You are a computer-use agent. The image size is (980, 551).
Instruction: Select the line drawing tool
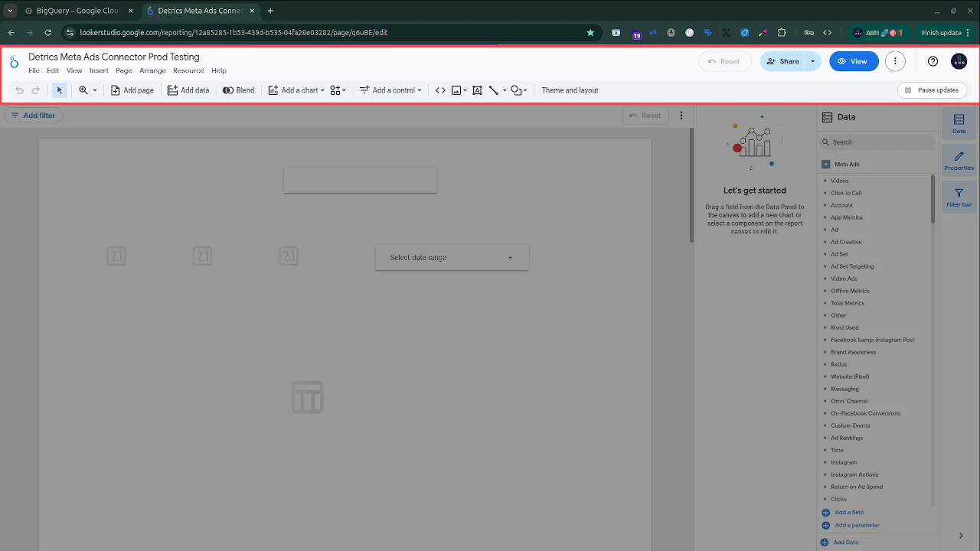[x=494, y=90]
